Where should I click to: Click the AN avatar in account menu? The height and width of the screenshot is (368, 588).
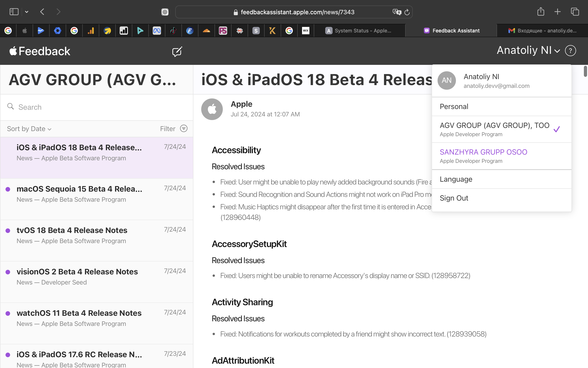[x=447, y=80]
